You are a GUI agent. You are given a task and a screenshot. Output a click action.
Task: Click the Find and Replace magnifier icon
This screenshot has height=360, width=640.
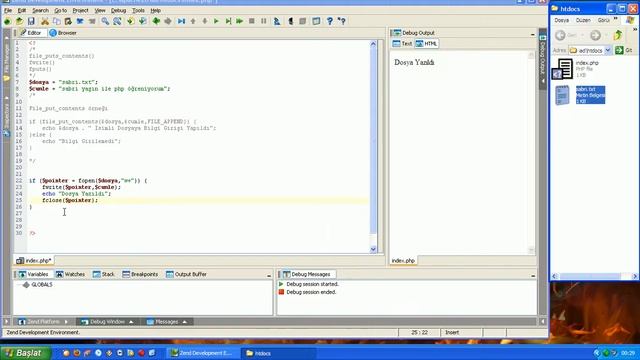click(x=117, y=21)
